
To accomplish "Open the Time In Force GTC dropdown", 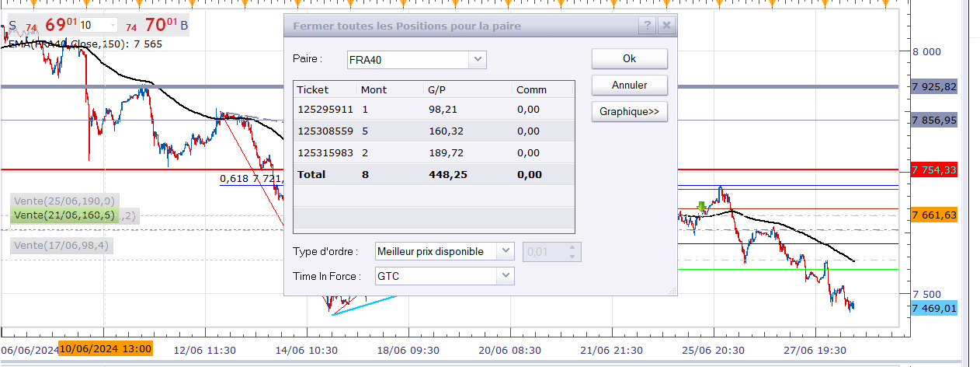I will [506, 275].
